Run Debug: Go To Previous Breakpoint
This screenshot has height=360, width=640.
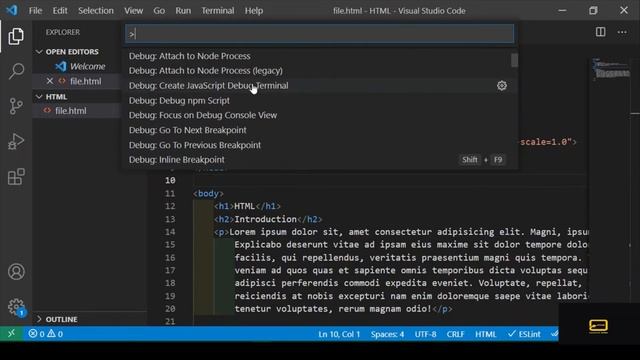[320, 145]
